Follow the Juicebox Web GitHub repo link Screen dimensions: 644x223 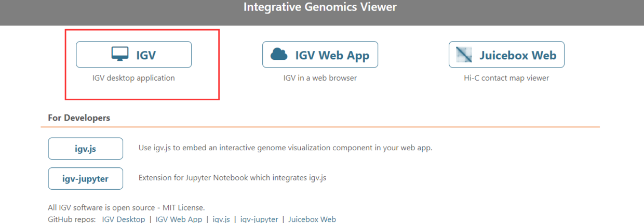point(312,219)
